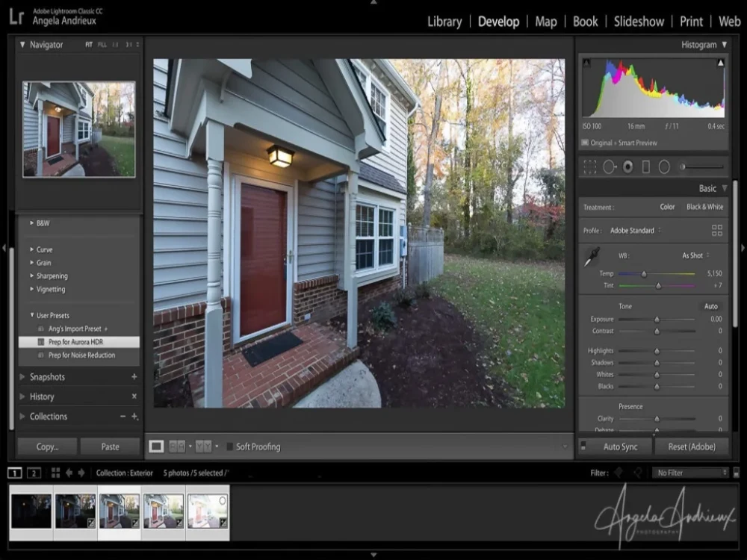Toggle shadow clipping indicator in histogram
The height and width of the screenshot is (560, 747).
click(586, 63)
